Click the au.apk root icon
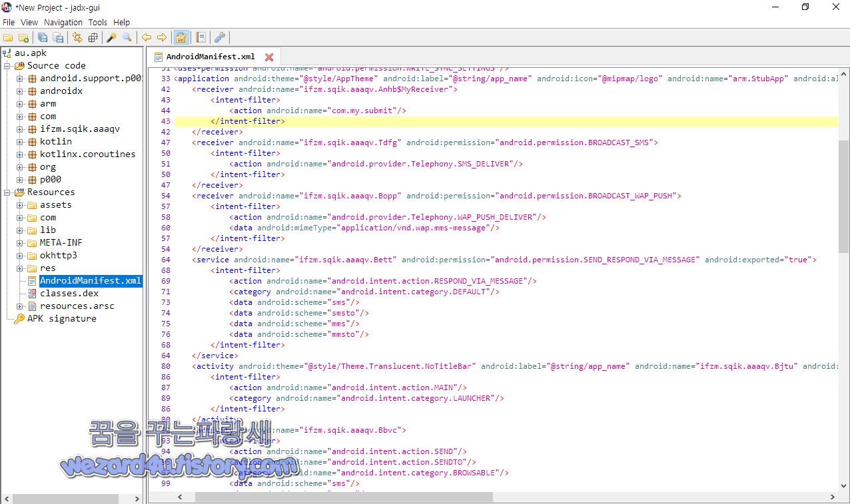This screenshot has width=850, height=504. click(x=7, y=53)
